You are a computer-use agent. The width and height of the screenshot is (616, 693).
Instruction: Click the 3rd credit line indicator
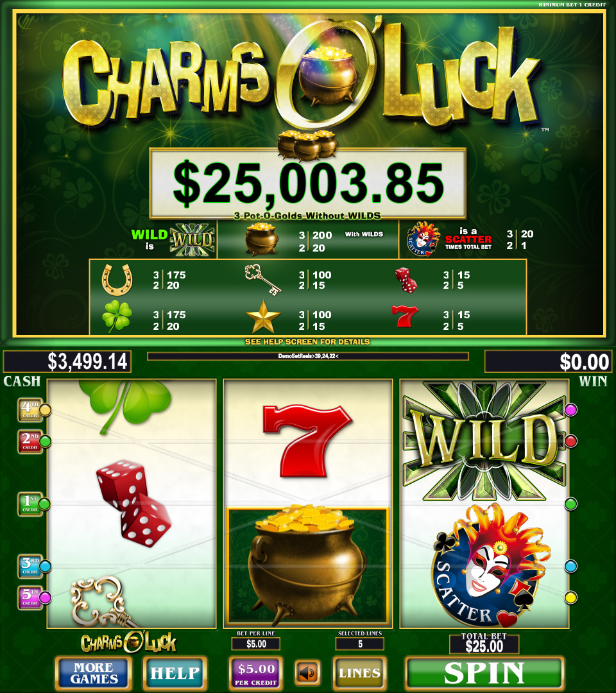click(31, 566)
